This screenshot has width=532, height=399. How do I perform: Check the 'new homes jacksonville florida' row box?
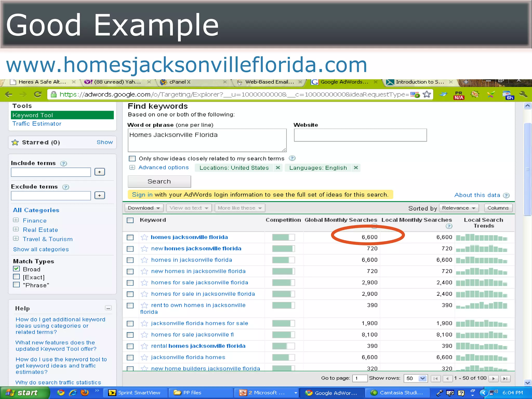(130, 249)
